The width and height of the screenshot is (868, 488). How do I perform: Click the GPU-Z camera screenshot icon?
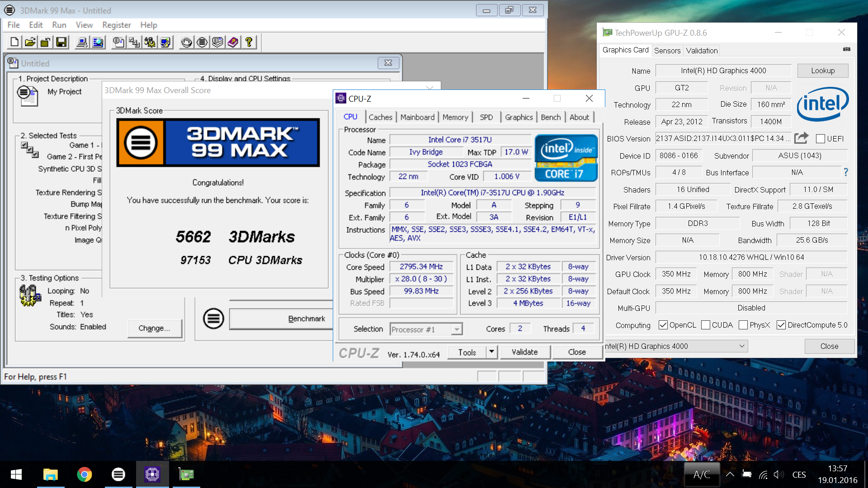click(846, 49)
